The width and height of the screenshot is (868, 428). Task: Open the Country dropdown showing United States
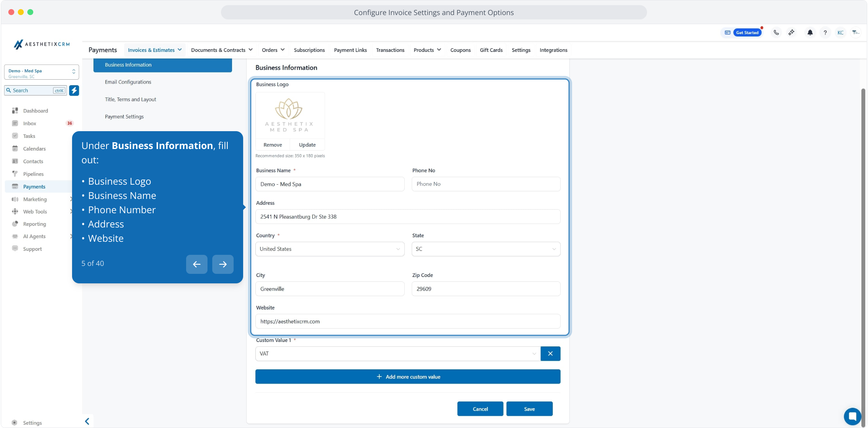pos(329,249)
